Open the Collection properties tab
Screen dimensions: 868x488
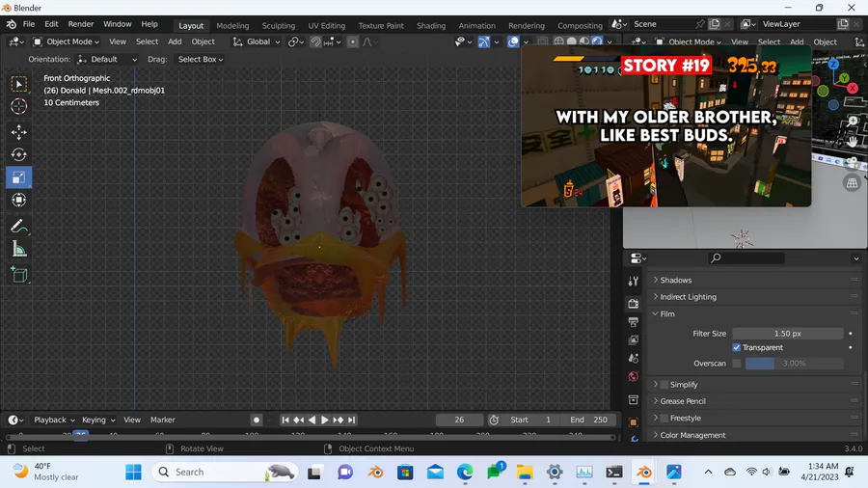click(634, 399)
